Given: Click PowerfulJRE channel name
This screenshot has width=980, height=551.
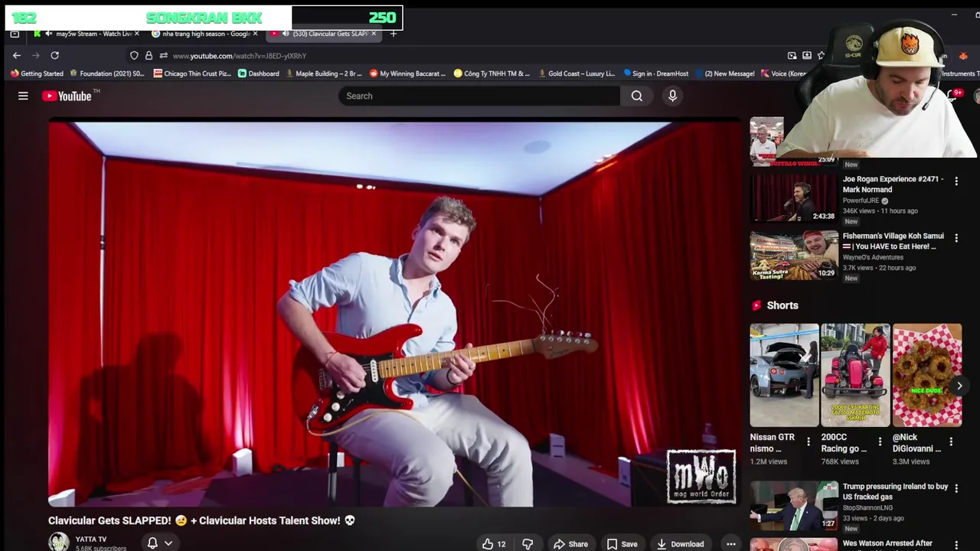Looking at the screenshot, I should [861, 201].
